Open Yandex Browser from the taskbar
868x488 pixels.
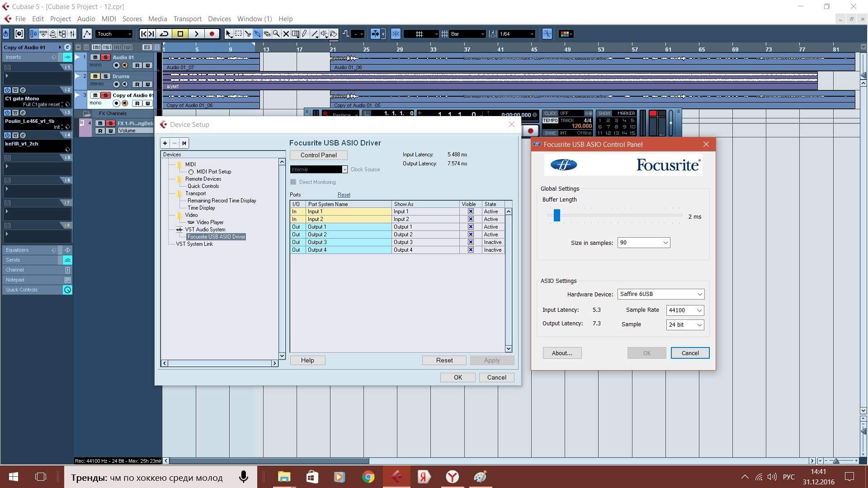click(452, 477)
